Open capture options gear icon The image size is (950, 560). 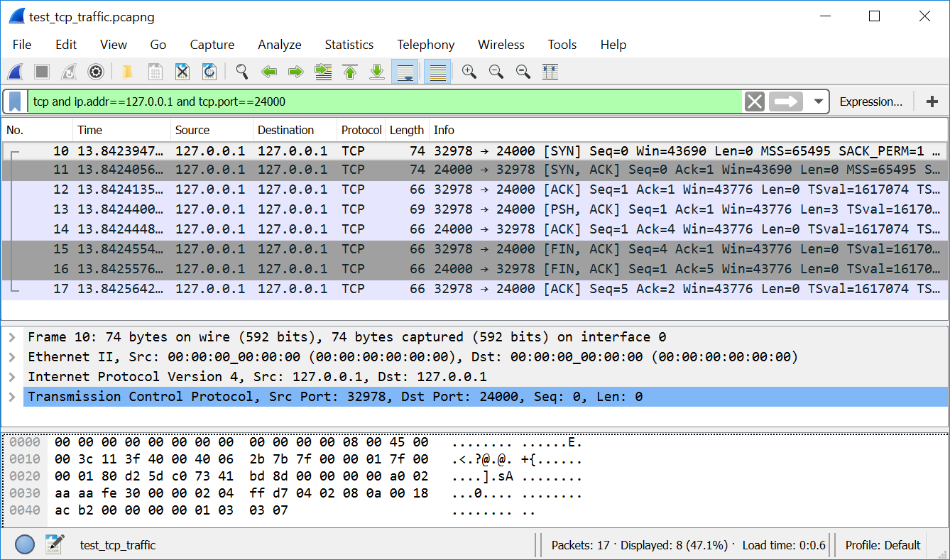coord(96,72)
